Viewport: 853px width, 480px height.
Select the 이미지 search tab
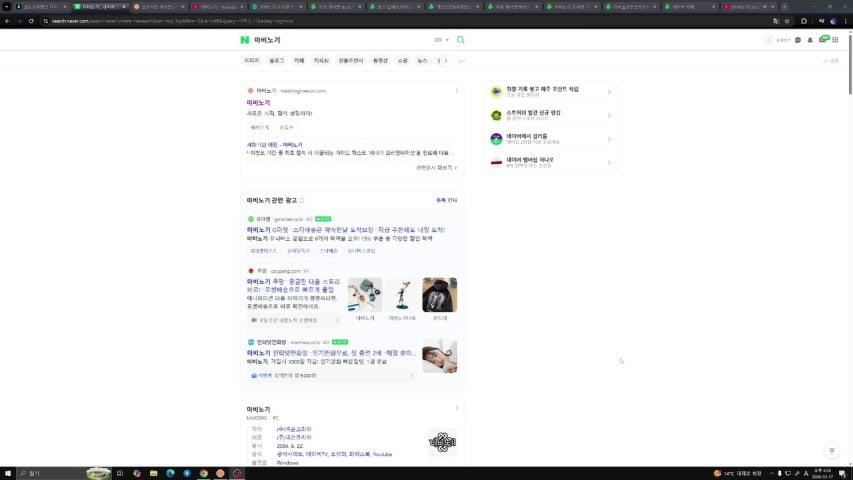click(252, 61)
